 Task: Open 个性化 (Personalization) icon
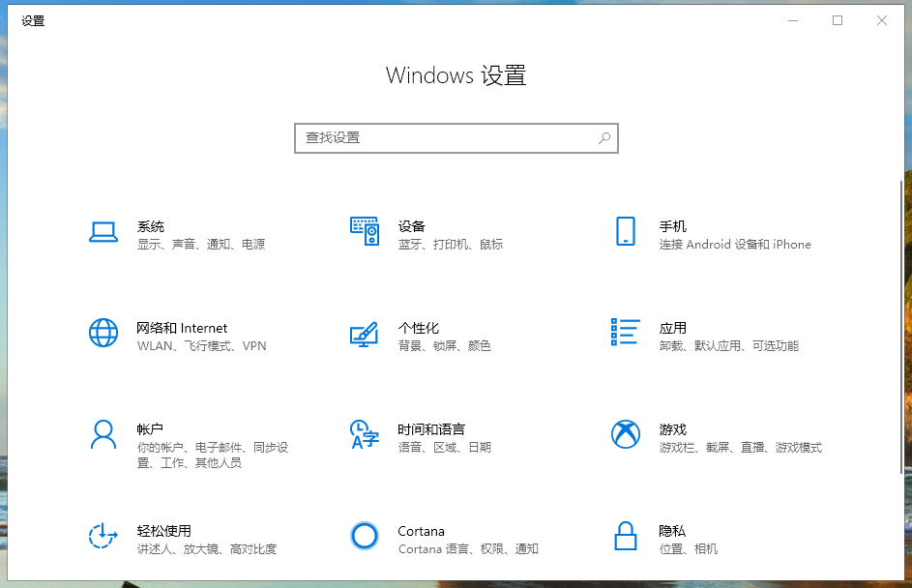[365, 334]
